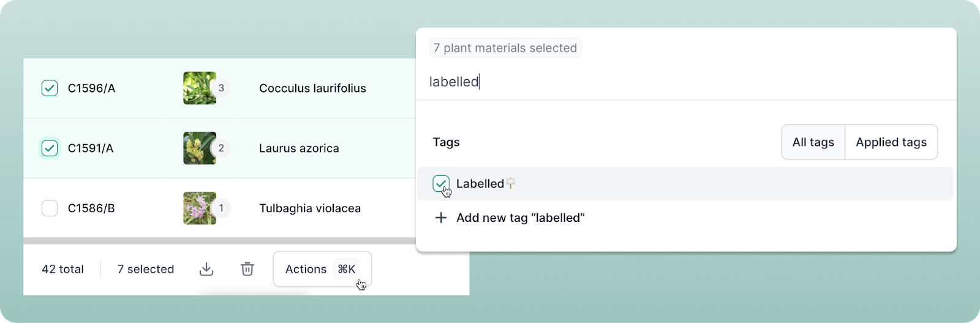Open Tulbaghia violacea plant thumbnail
Screen dimensions: 980x323
197,208
